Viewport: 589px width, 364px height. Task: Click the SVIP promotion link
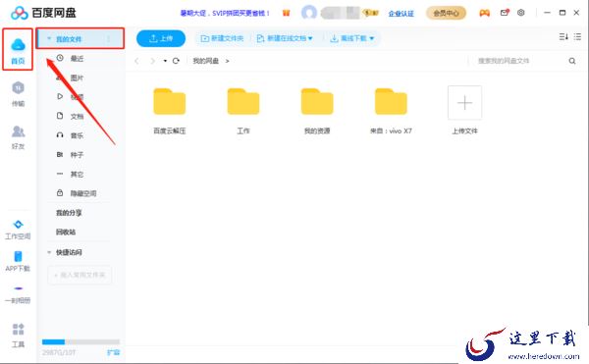(x=225, y=13)
